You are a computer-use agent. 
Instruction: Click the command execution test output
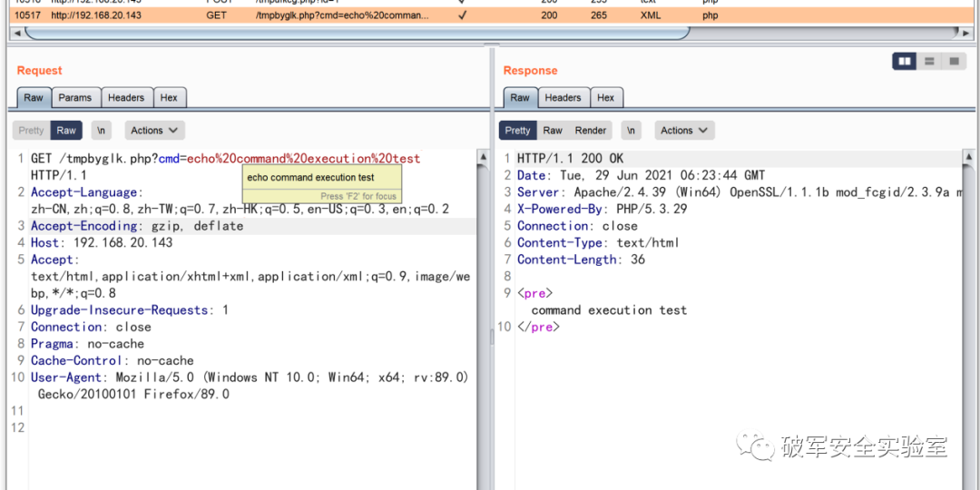tap(609, 310)
